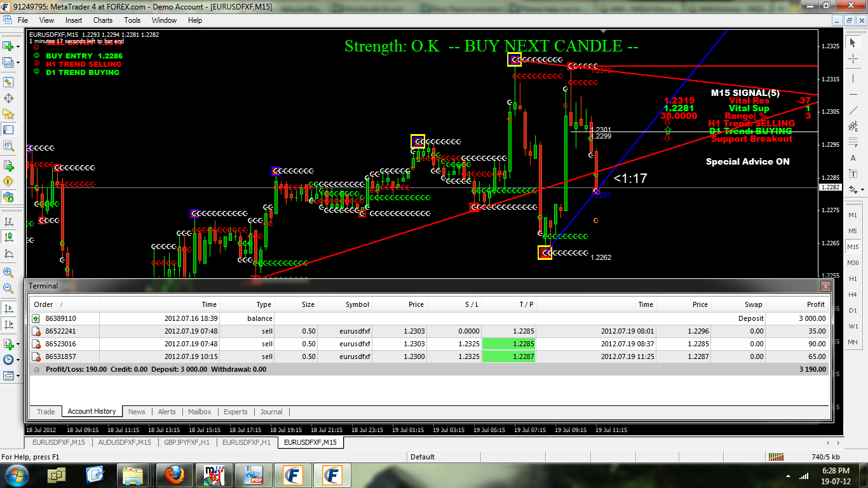Click the Windows Start button
Screen dimensions: 868x488
coord(16,475)
